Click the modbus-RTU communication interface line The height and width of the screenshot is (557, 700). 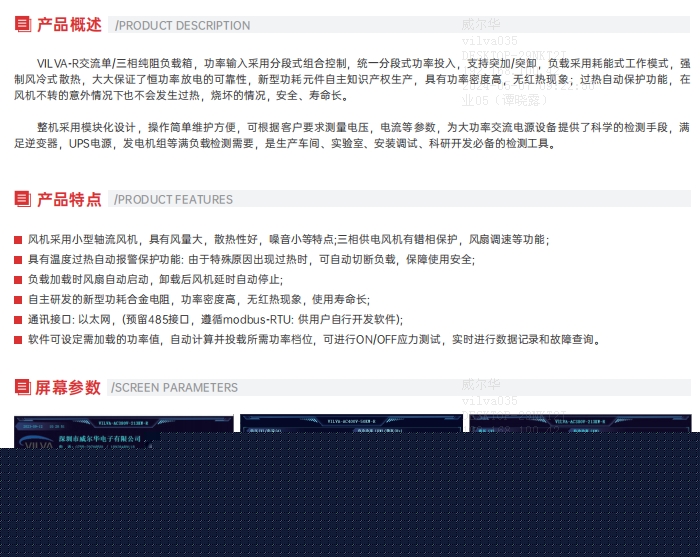point(215,320)
